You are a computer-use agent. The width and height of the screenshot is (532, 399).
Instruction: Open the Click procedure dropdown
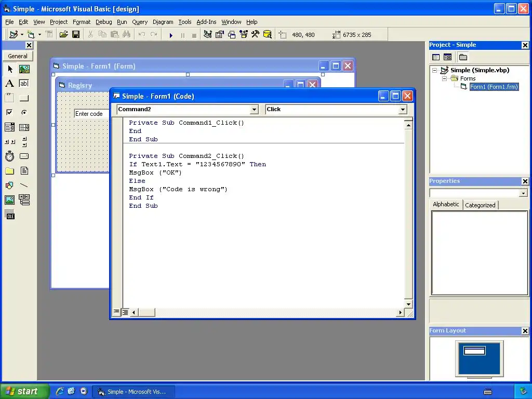pos(403,109)
